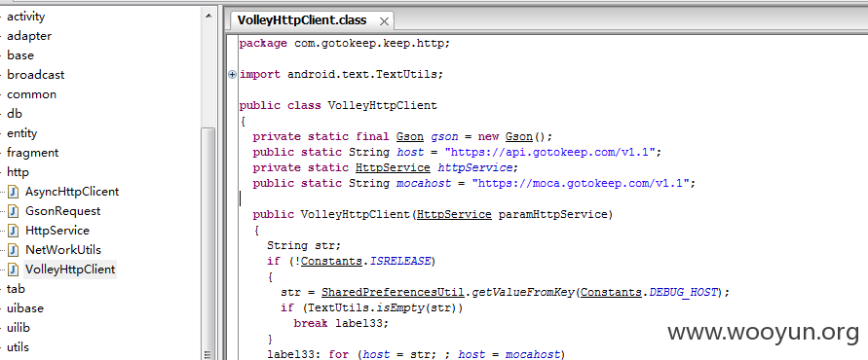
Task: Click the HttpService Java file icon
Action: pos(14,231)
